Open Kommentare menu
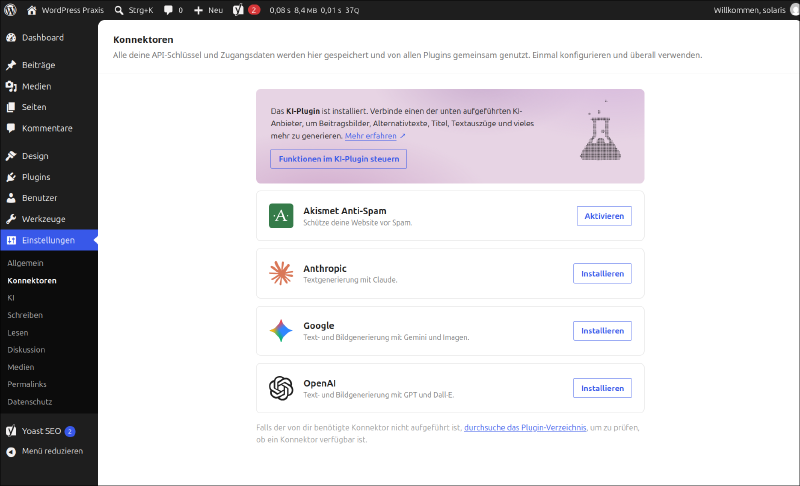This screenshot has width=800, height=486. click(x=48, y=128)
